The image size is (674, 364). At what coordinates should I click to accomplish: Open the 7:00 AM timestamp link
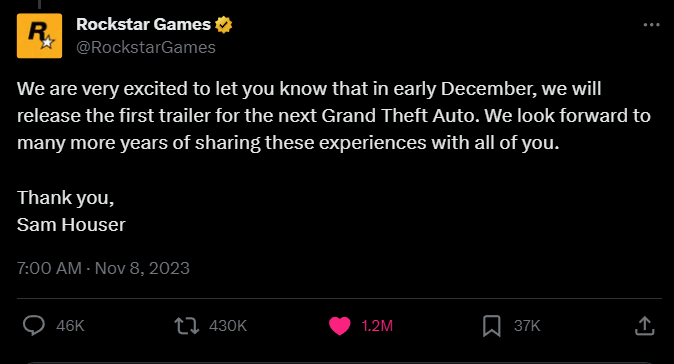click(49, 268)
